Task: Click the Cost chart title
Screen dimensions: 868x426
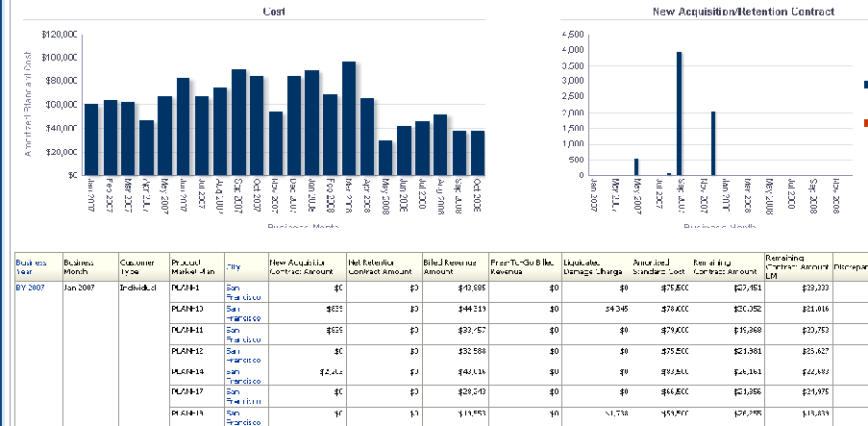Action: 274,12
